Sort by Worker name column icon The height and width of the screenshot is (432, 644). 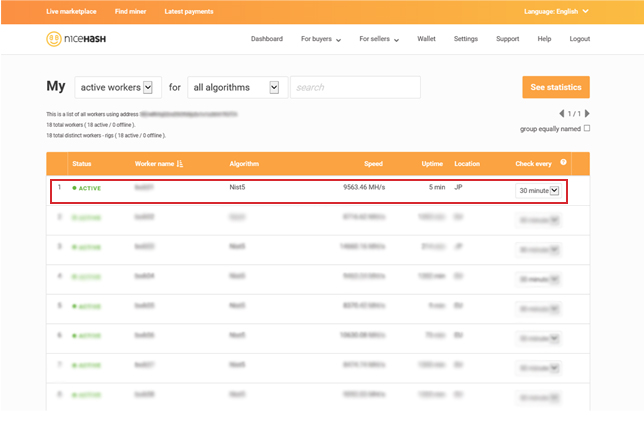tap(179, 164)
